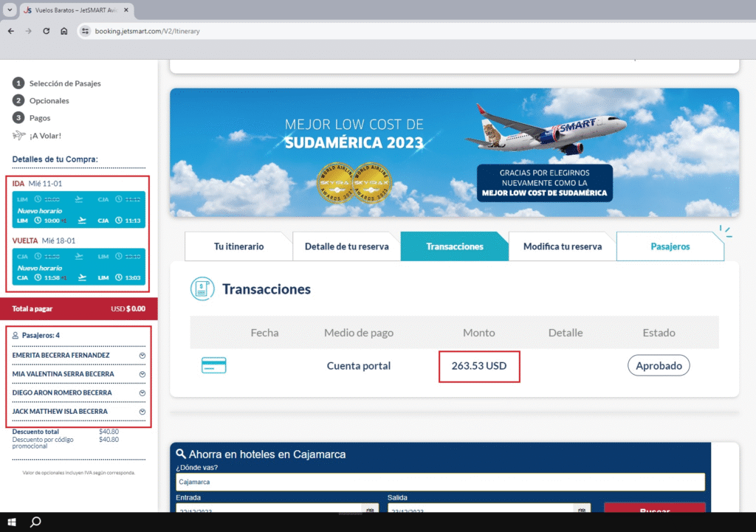Click step 2 Opcionales

[41, 100]
